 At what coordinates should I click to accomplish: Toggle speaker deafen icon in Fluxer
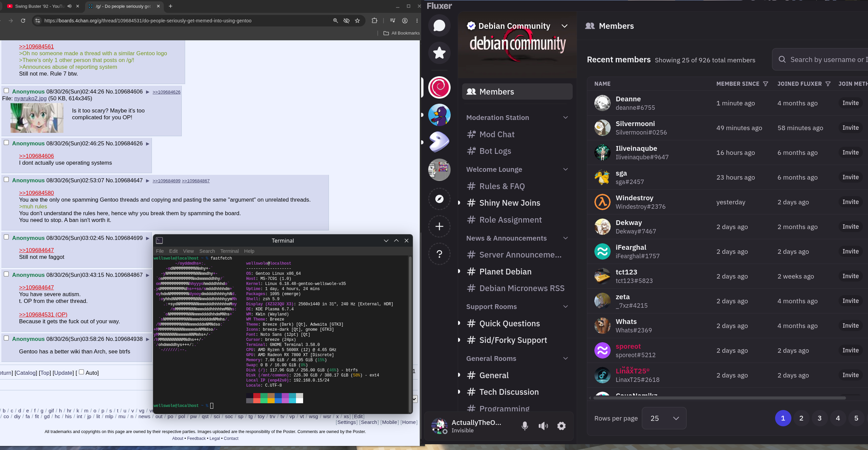coord(543,426)
